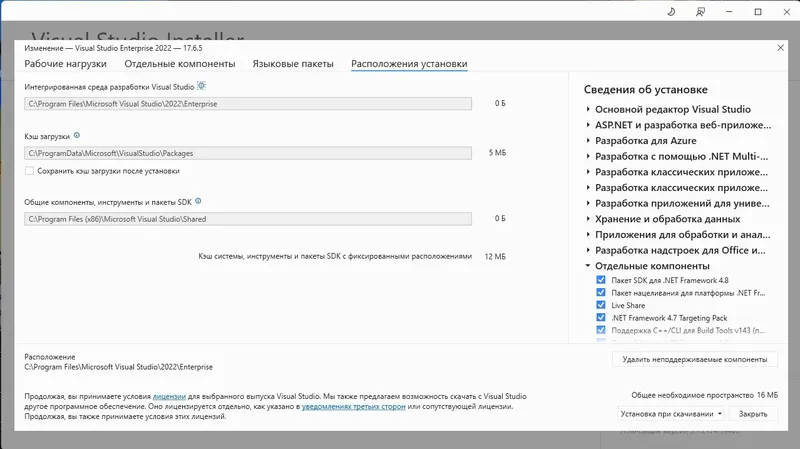Expand Основной редактор Visual Studio
Viewport: 800px width, 449px height.
point(588,109)
